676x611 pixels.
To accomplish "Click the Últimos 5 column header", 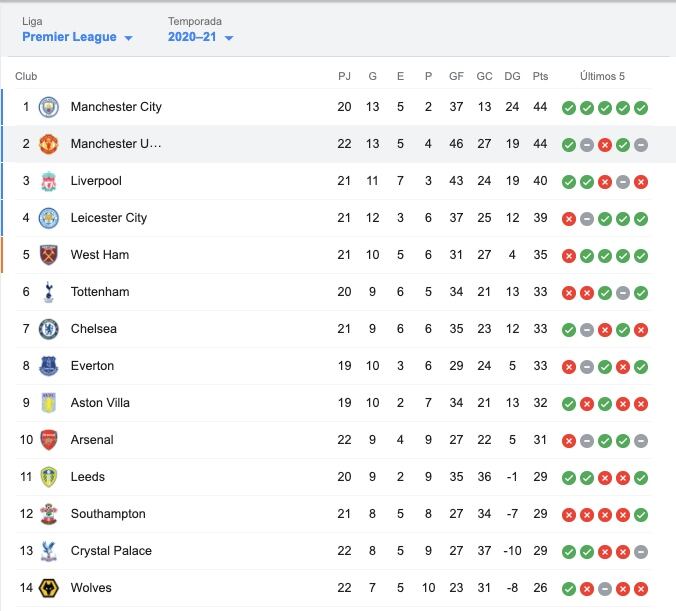I will click(x=602, y=77).
